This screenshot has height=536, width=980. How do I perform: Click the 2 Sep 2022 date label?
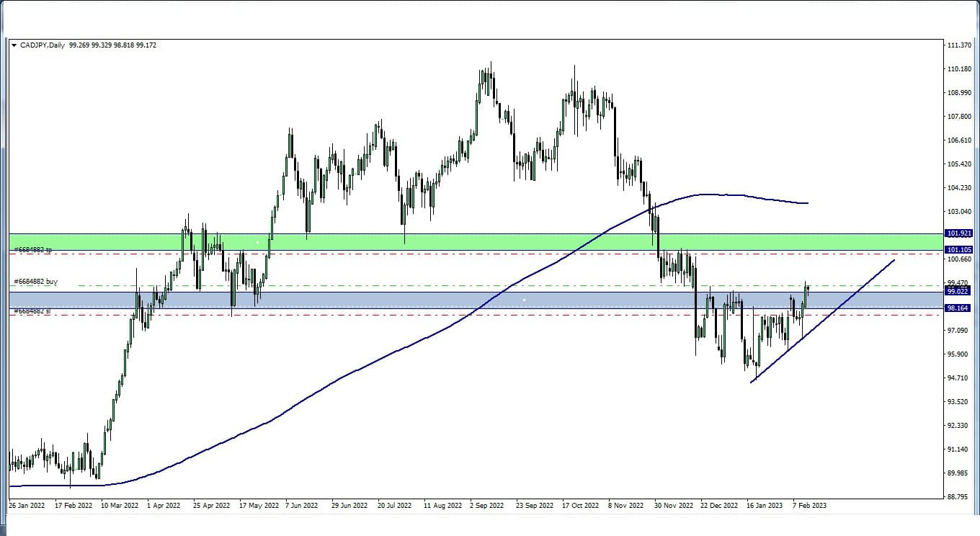(487, 506)
